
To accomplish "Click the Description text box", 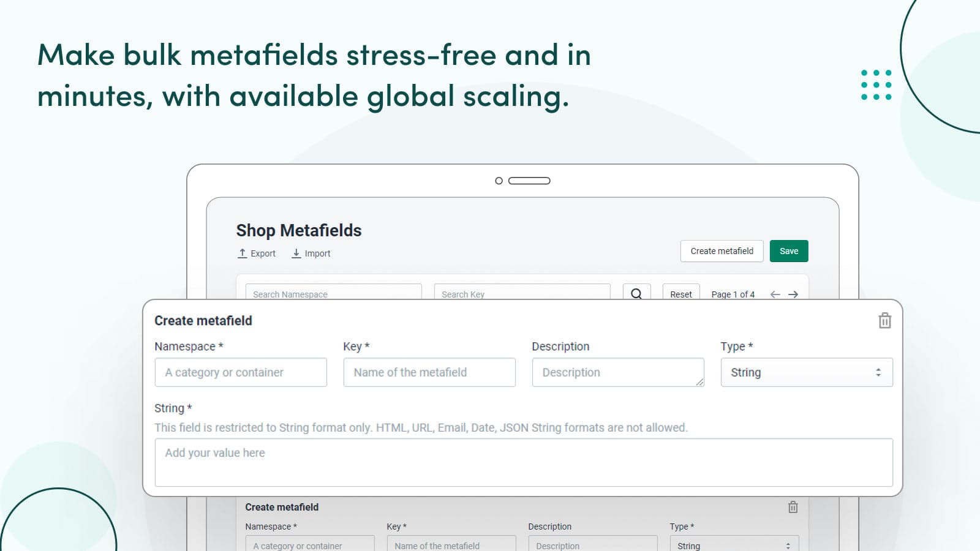I will pos(617,372).
